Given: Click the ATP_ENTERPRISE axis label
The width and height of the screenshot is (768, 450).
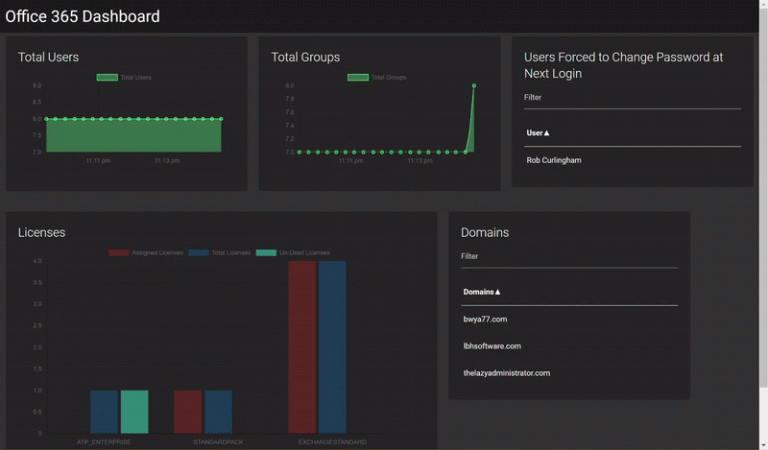Looking at the screenshot, I should click(104, 442).
